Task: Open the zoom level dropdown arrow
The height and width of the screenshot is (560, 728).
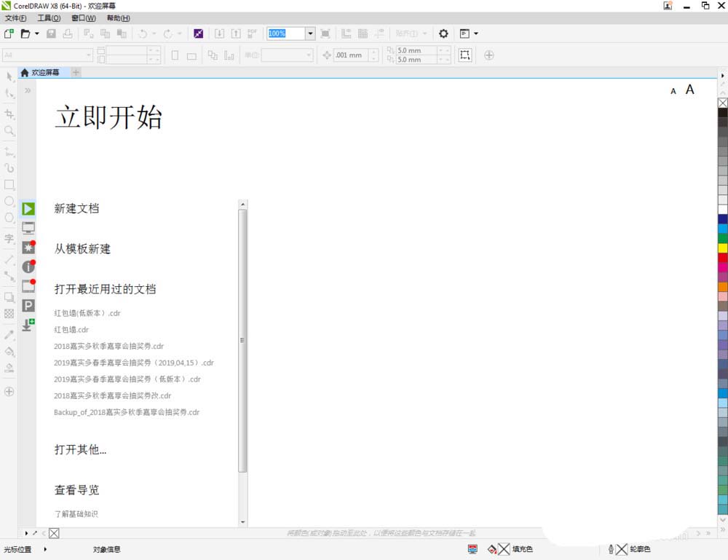Action: pyautogui.click(x=310, y=33)
